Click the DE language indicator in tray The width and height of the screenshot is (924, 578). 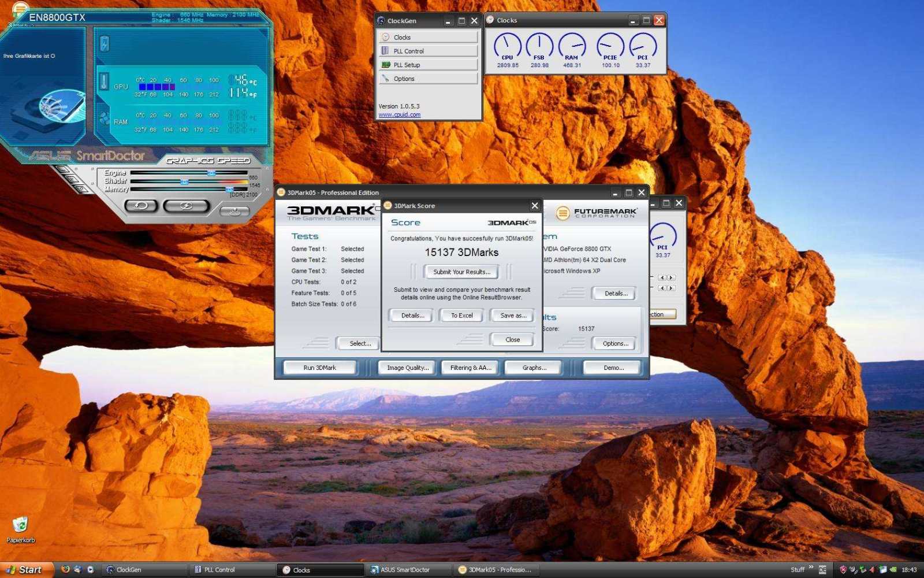[822, 570]
